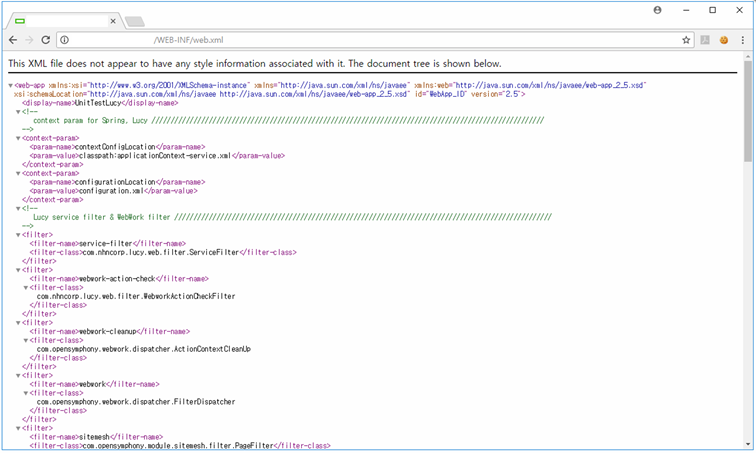Collapse the service-filter filter node
This screenshot has width=756, height=453.
(x=18, y=235)
